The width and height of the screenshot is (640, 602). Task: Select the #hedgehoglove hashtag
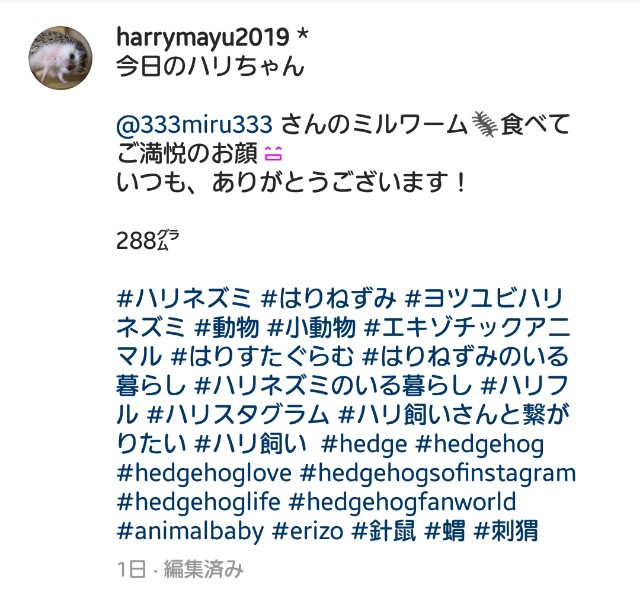tap(204, 473)
